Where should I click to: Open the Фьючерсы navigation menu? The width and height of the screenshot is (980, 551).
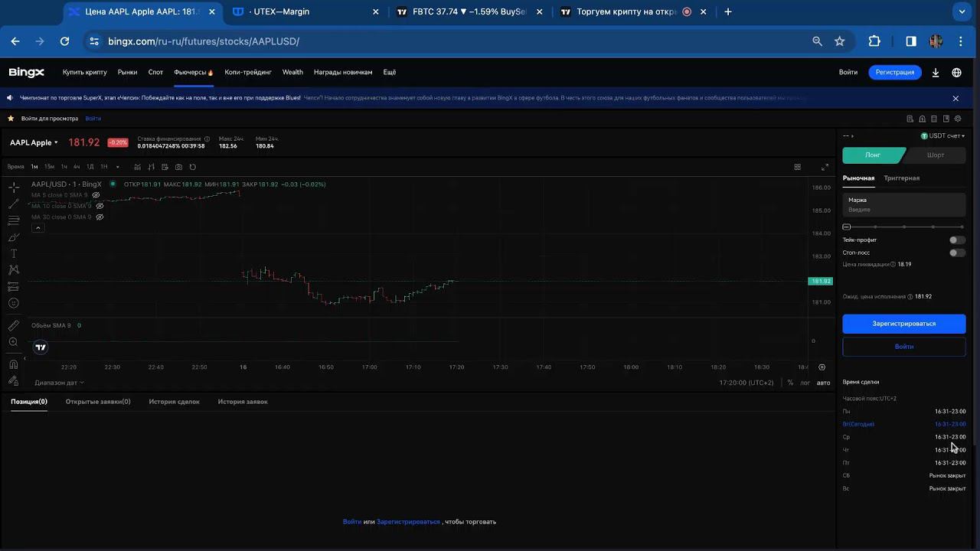point(193,72)
